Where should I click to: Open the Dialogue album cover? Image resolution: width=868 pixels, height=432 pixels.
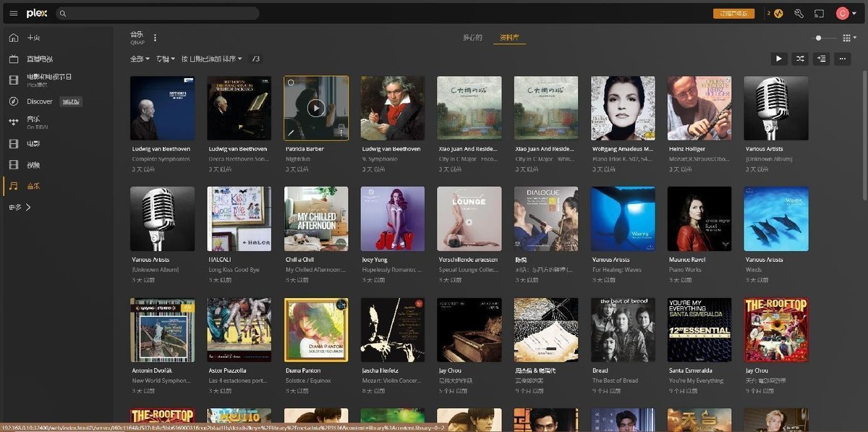click(x=546, y=219)
